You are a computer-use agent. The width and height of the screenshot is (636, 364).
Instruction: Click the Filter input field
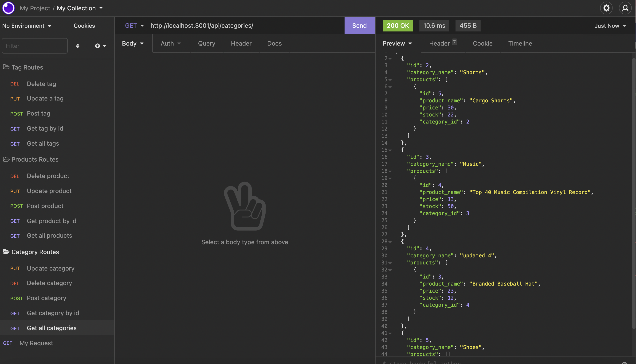tap(35, 46)
